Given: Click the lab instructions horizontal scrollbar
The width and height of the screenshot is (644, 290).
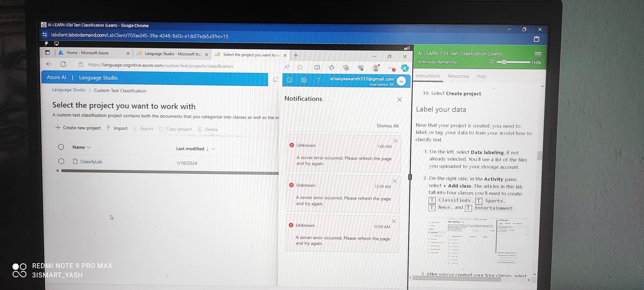Looking at the screenshot, I should tap(457, 279).
